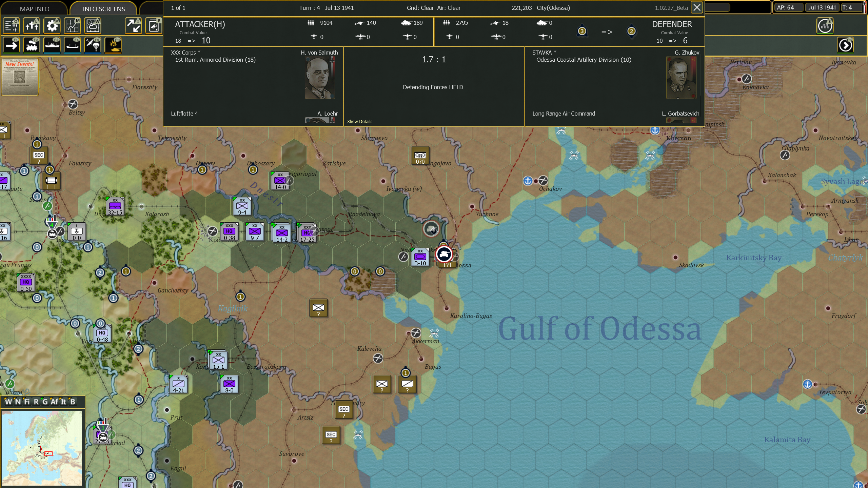
Task: Select Air transport parachute icon (F9)
Action: [93, 45]
